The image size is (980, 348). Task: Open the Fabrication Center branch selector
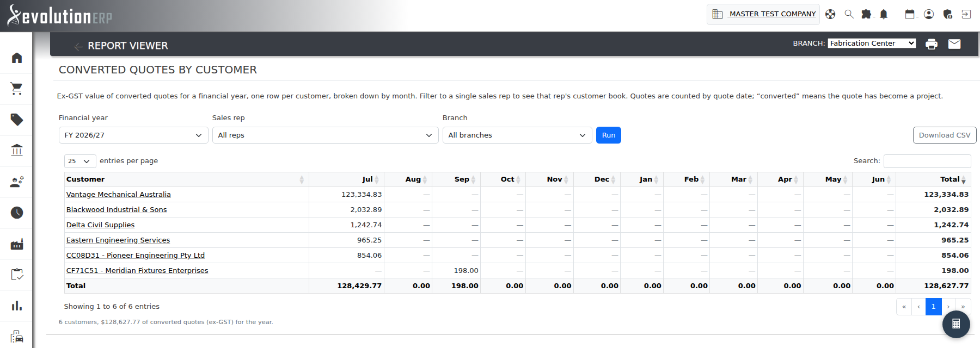872,43
